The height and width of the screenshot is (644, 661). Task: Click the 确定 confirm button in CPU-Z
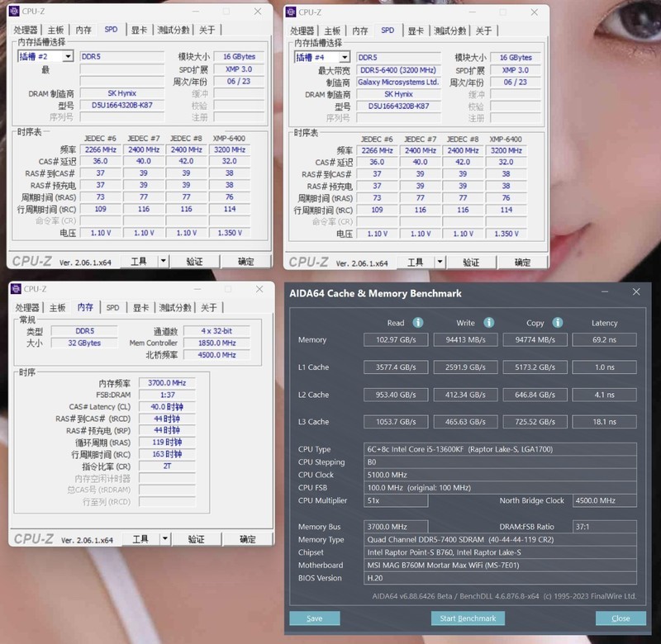point(245,260)
